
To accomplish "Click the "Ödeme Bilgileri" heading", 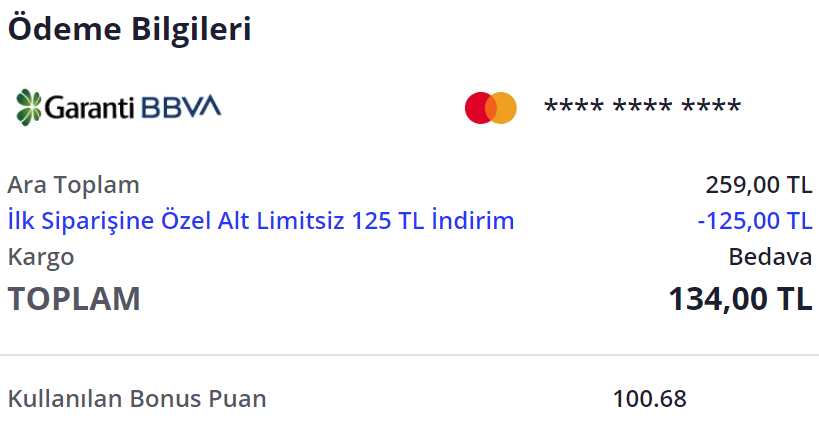I will click(x=129, y=29).
